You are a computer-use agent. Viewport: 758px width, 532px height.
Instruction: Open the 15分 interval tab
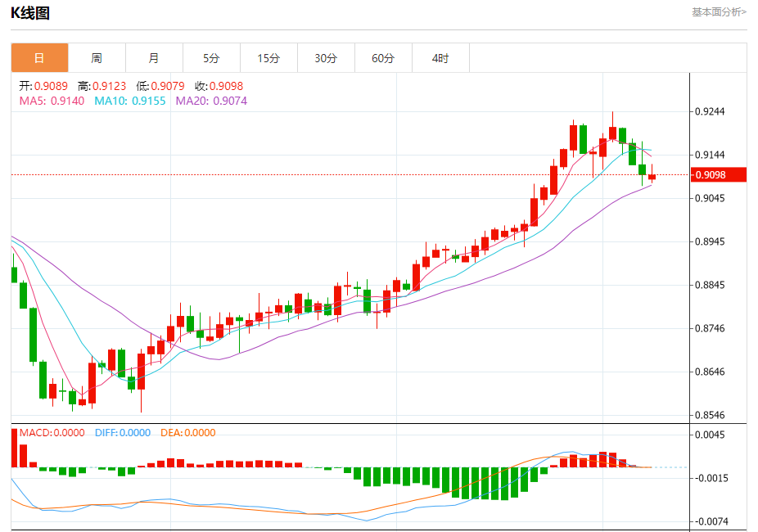(x=268, y=58)
